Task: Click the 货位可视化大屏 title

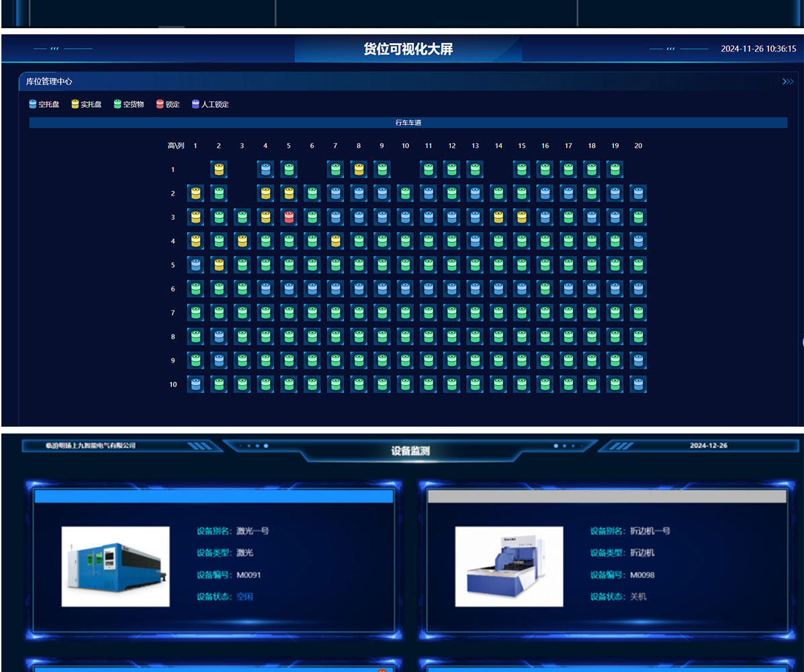Action: pos(408,49)
